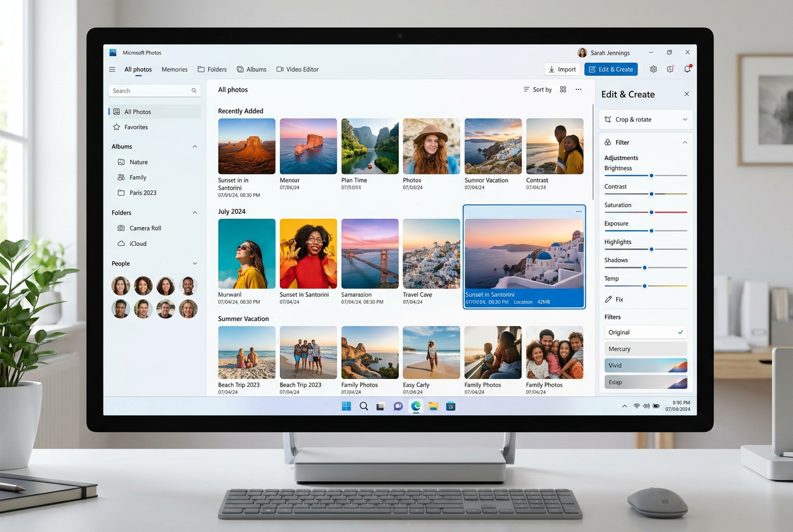Open taskbar Search

pyautogui.click(x=364, y=407)
